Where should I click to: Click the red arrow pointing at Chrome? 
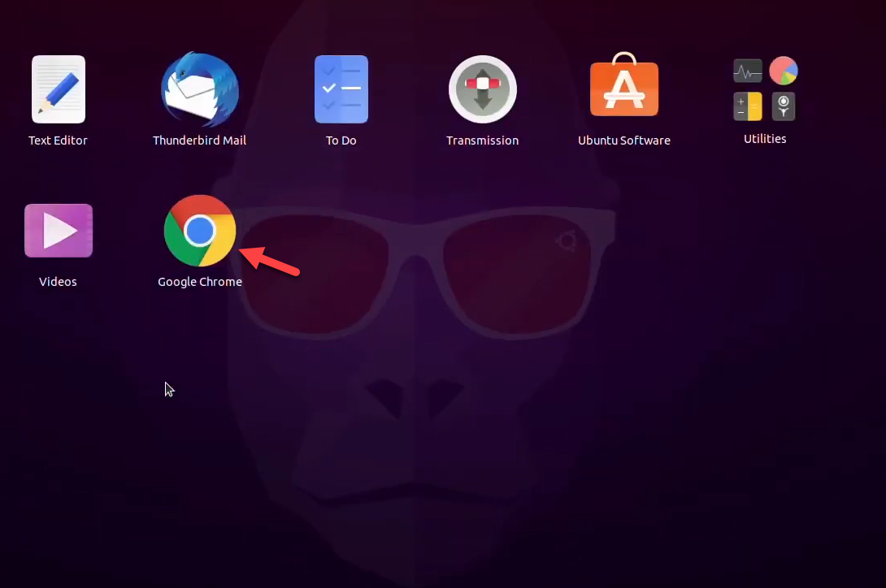[x=271, y=260]
